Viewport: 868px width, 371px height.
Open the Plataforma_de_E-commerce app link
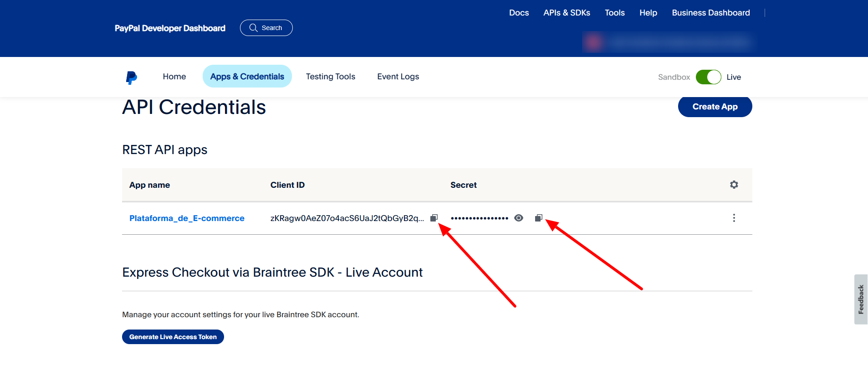tap(187, 218)
